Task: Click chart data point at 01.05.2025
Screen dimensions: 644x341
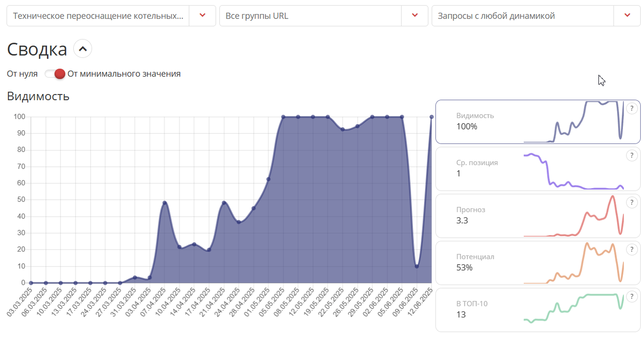Action: pyautogui.click(x=268, y=179)
